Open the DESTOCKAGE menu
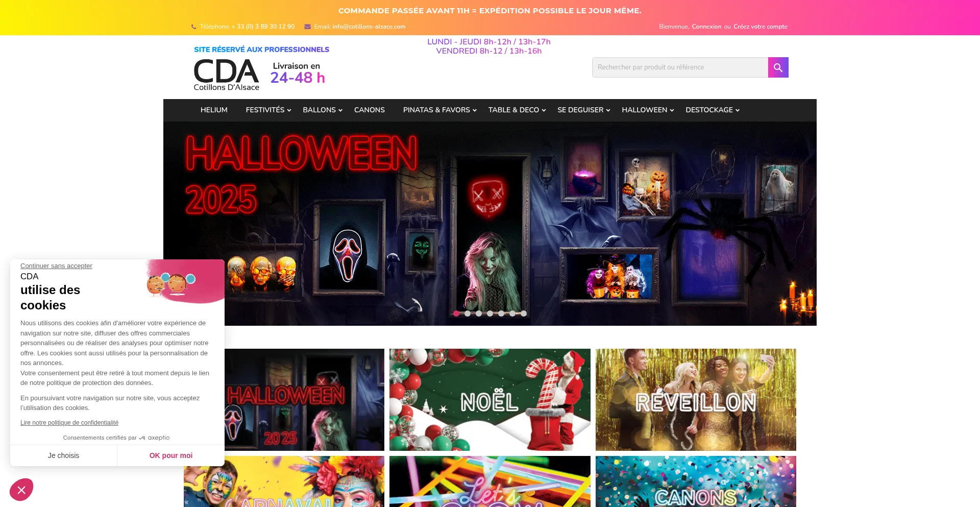 (x=709, y=110)
